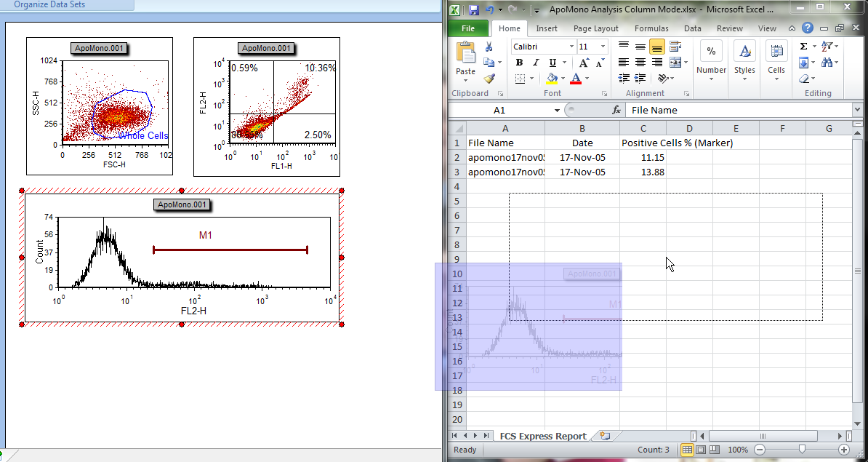The image size is (868, 462).
Task: Toggle Underline formatting in Excel
Action: (x=552, y=63)
